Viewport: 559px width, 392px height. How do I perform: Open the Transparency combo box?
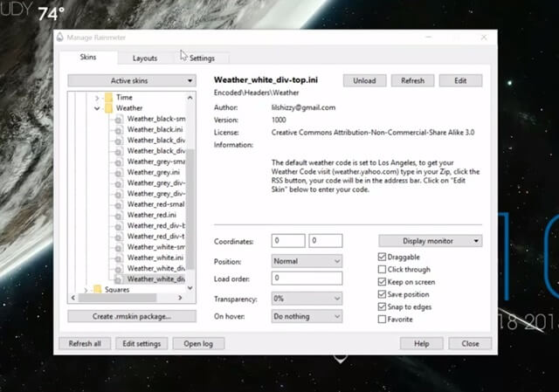point(307,299)
